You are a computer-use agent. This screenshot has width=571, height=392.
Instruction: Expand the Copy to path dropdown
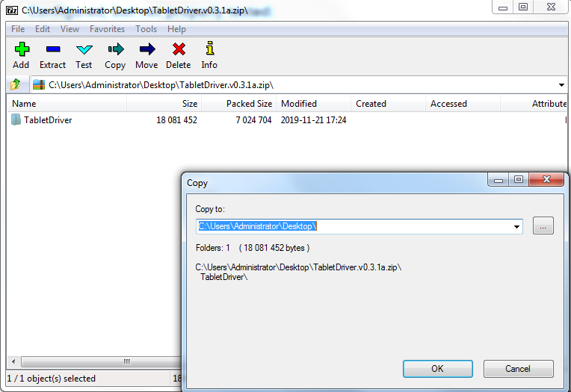point(516,227)
